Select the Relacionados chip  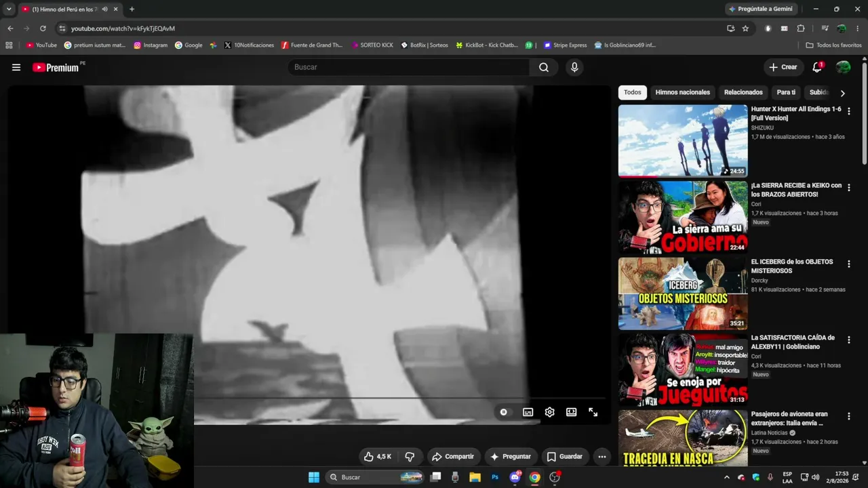click(743, 92)
